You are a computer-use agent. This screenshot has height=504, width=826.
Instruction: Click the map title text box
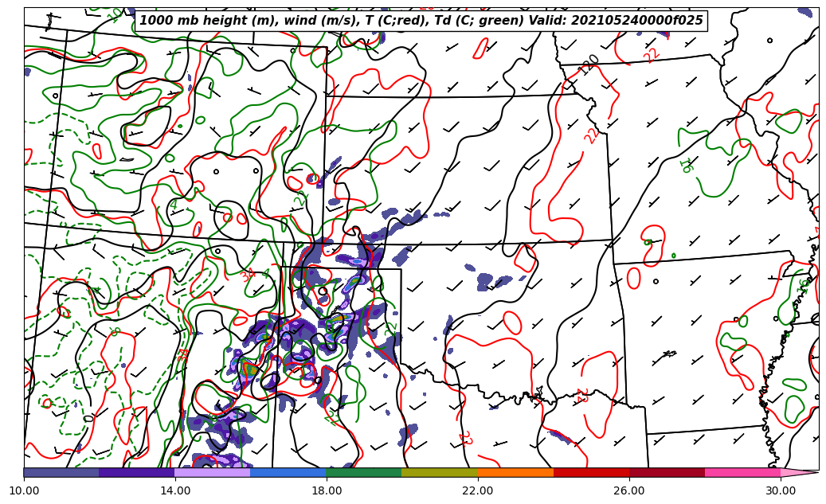click(x=421, y=21)
